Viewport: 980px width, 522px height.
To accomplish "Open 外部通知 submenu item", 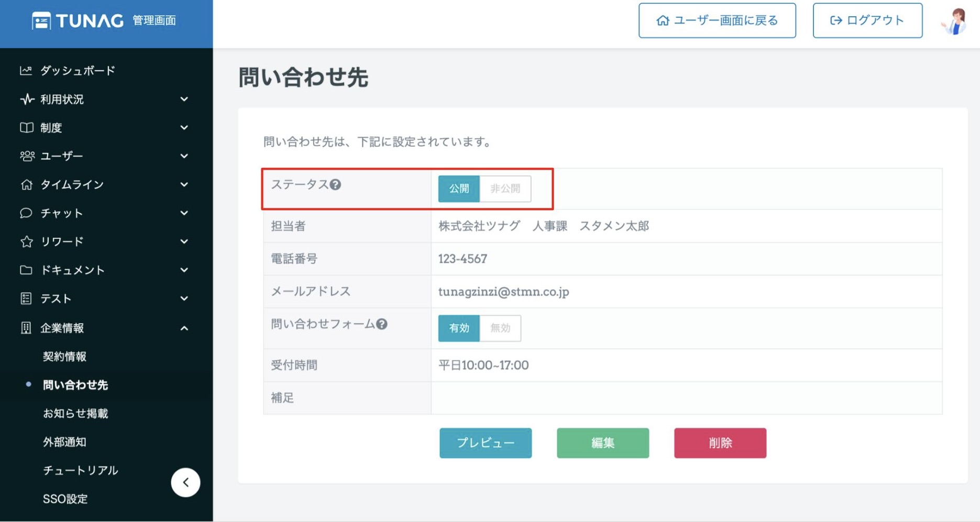I will click(x=64, y=442).
